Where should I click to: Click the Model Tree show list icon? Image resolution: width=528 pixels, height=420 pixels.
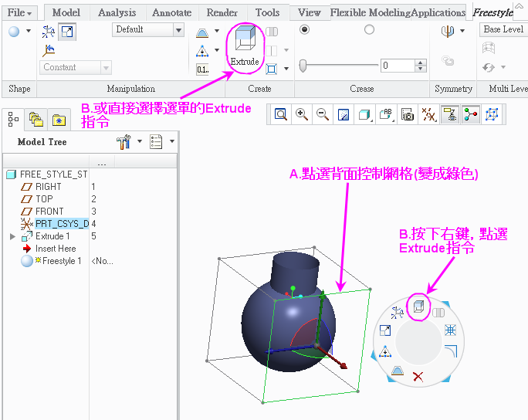[156, 142]
